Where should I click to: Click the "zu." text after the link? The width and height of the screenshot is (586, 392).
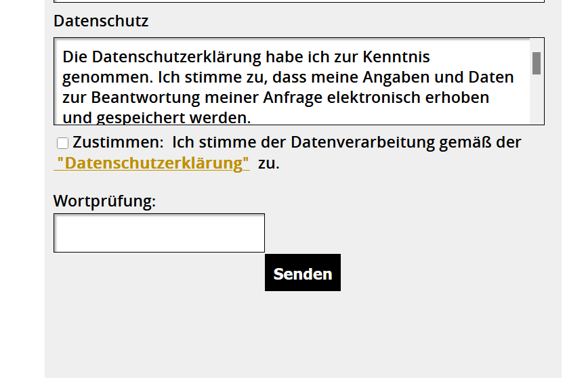[x=268, y=163]
